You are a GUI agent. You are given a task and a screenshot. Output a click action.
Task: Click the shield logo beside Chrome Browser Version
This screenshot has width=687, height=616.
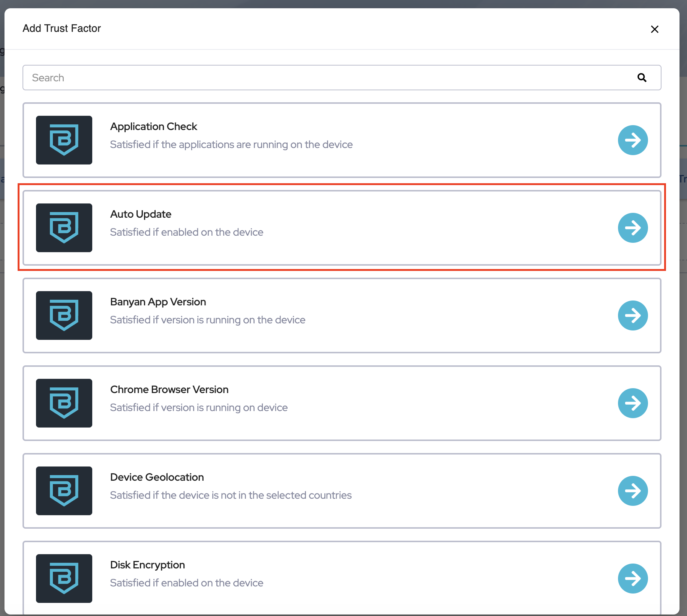(x=64, y=403)
